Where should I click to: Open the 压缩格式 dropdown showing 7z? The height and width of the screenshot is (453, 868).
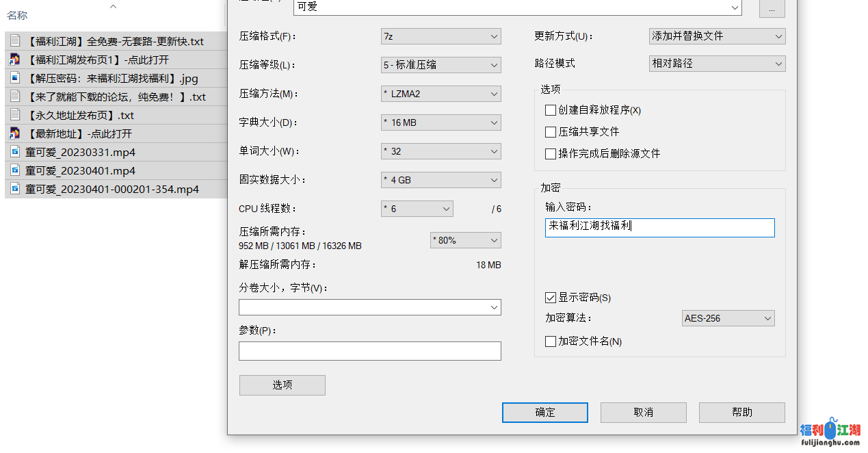(440, 36)
